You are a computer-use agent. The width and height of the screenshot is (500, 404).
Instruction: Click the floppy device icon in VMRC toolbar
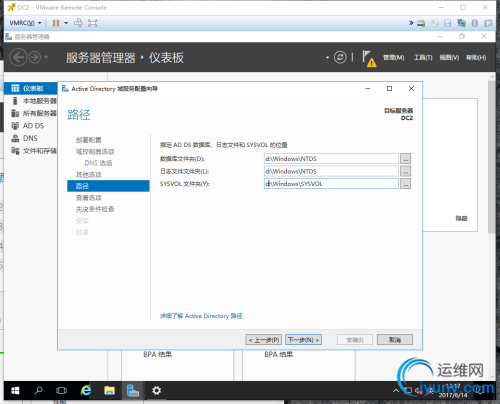tap(448, 23)
